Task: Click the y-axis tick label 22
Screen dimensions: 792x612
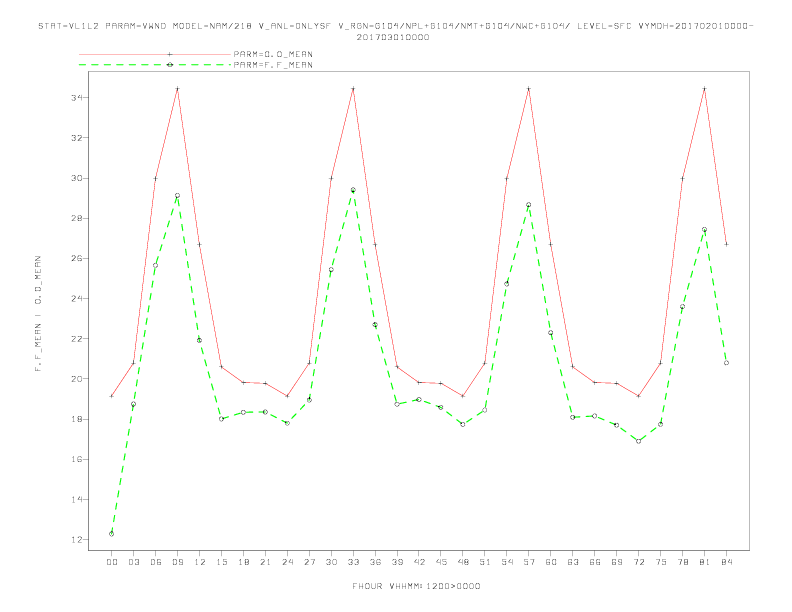Action: [77, 339]
